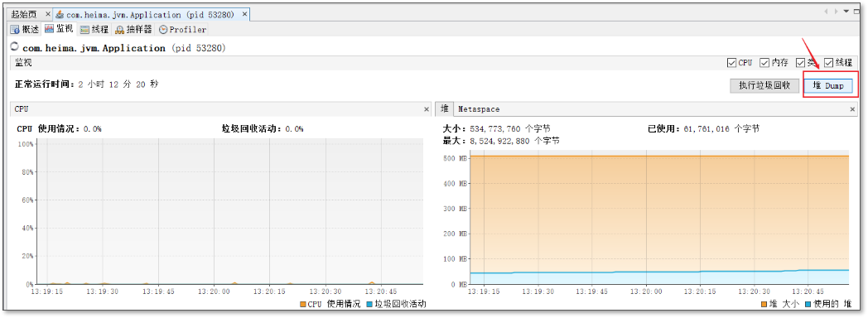This screenshot has width=868, height=318.
Task: Close the heap chart panel
Action: [853, 109]
